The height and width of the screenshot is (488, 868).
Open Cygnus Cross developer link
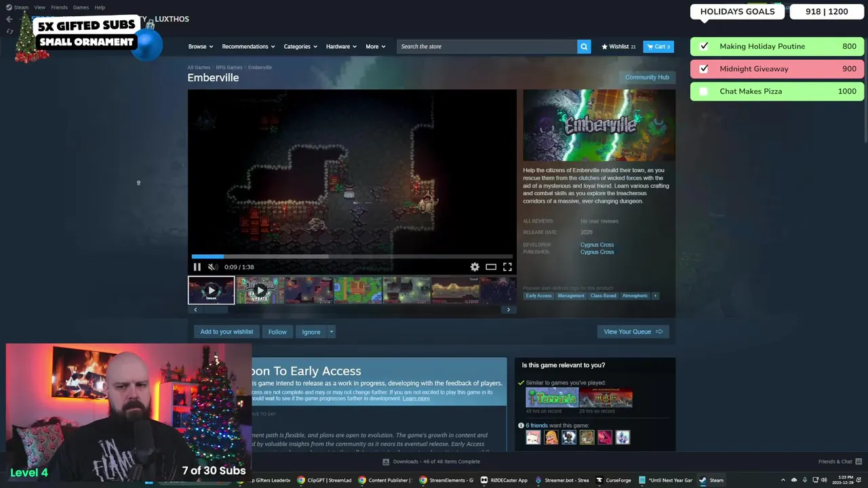[597, 245]
